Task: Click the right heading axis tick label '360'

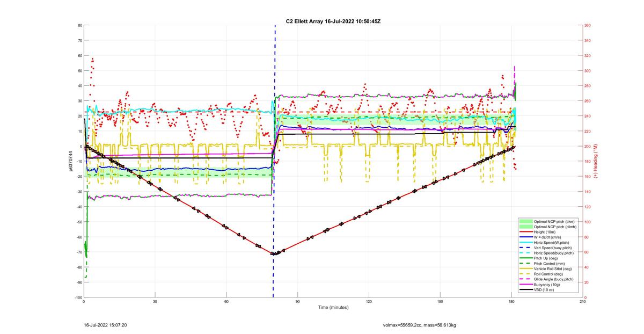Action: click(x=588, y=25)
